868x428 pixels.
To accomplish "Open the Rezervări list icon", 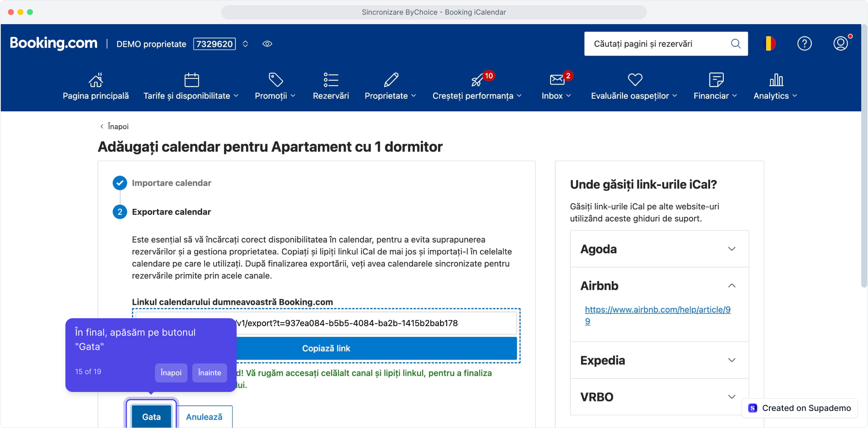I will pos(331,80).
